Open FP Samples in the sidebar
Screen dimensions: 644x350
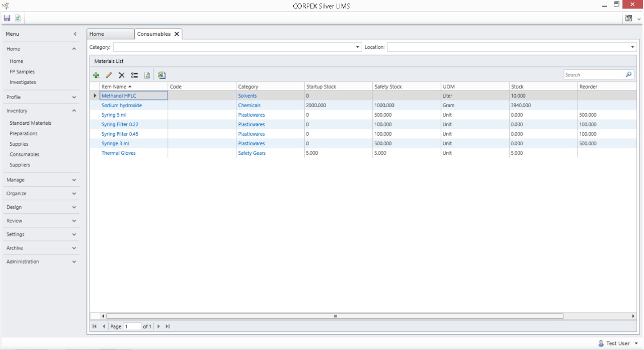(22, 72)
